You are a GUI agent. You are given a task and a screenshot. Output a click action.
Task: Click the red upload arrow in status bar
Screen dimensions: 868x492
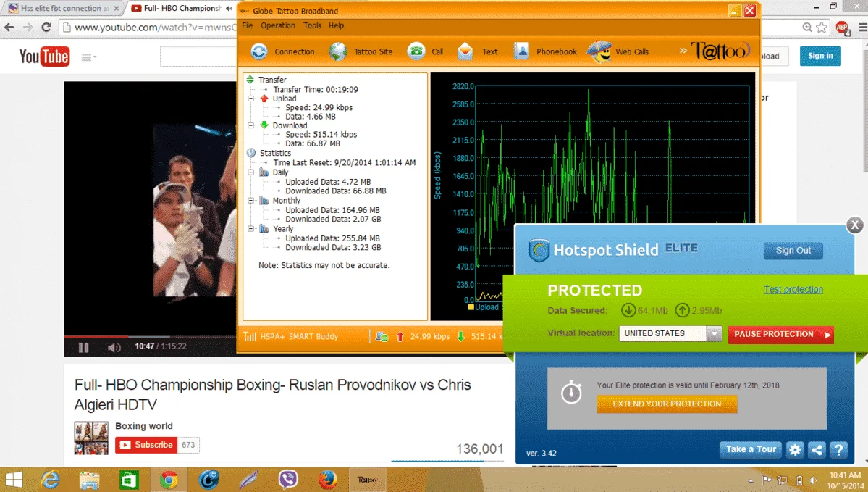pos(400,336)
